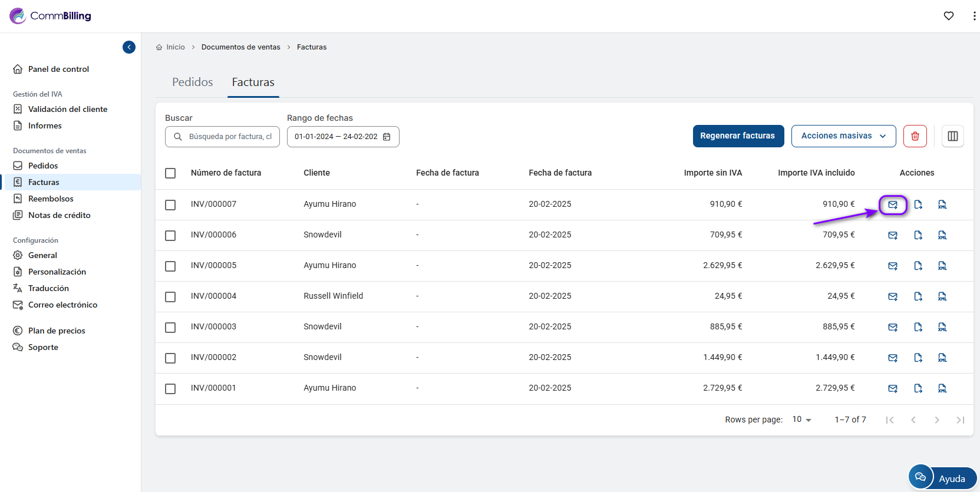
Task: Open Notas de crédito in sidebar
Action: 59,215
